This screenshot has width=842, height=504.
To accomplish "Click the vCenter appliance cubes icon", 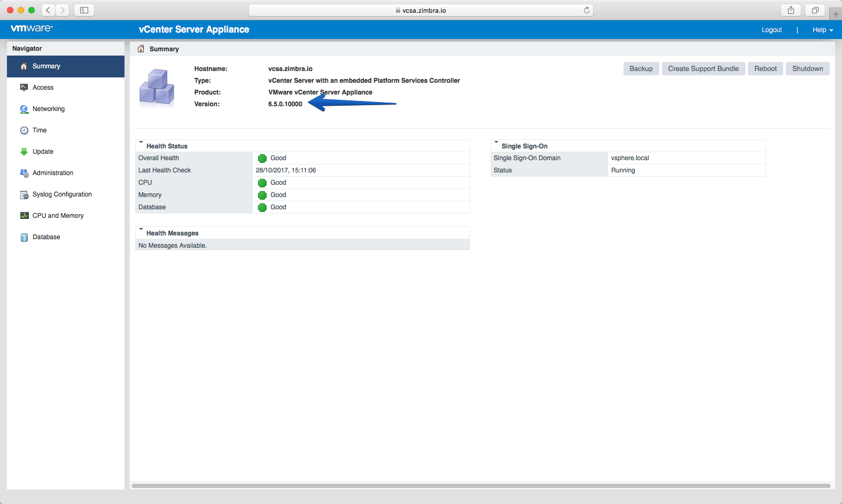I will click(157, 87).
